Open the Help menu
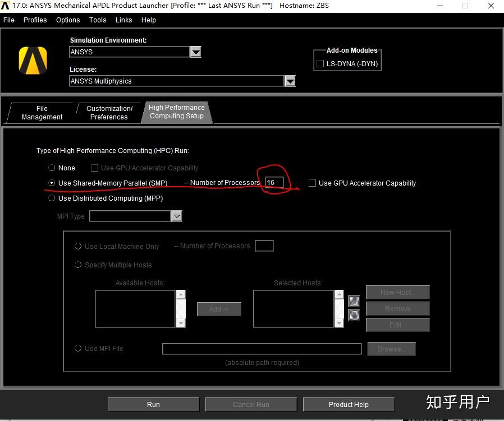This screenshot has width=504, height=421. pos(149,20)
